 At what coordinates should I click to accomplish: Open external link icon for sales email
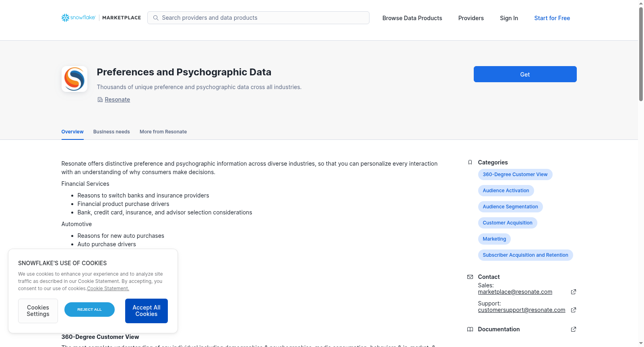click(x=574, y=292)
